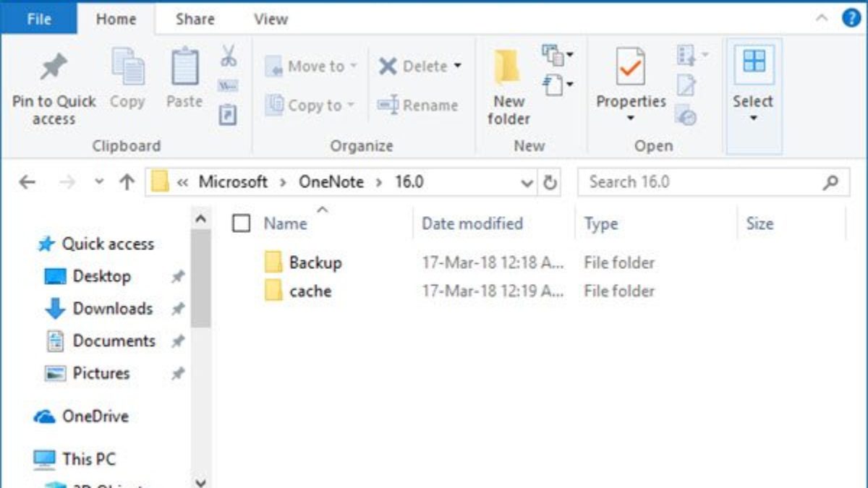
Task: Click the Paste shortcut icon
Action: pyautogui.click(x=229, y=115)
